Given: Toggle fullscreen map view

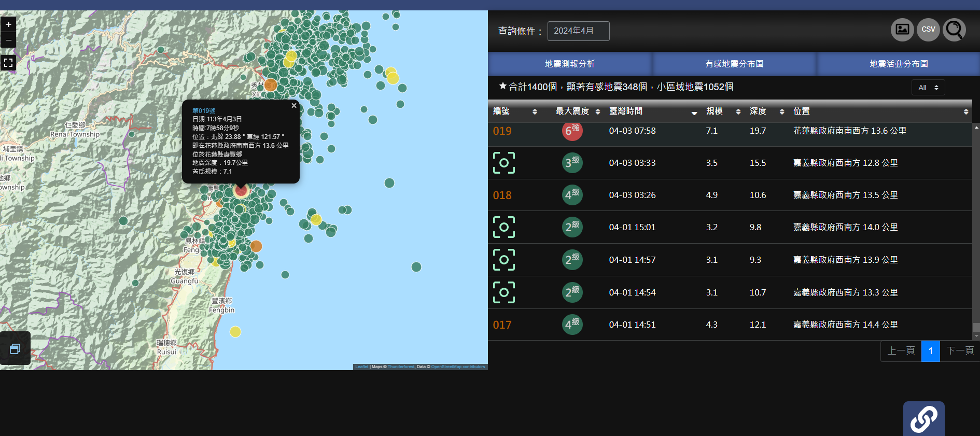Looking at the screenshot, I should (x=8, y=63).
